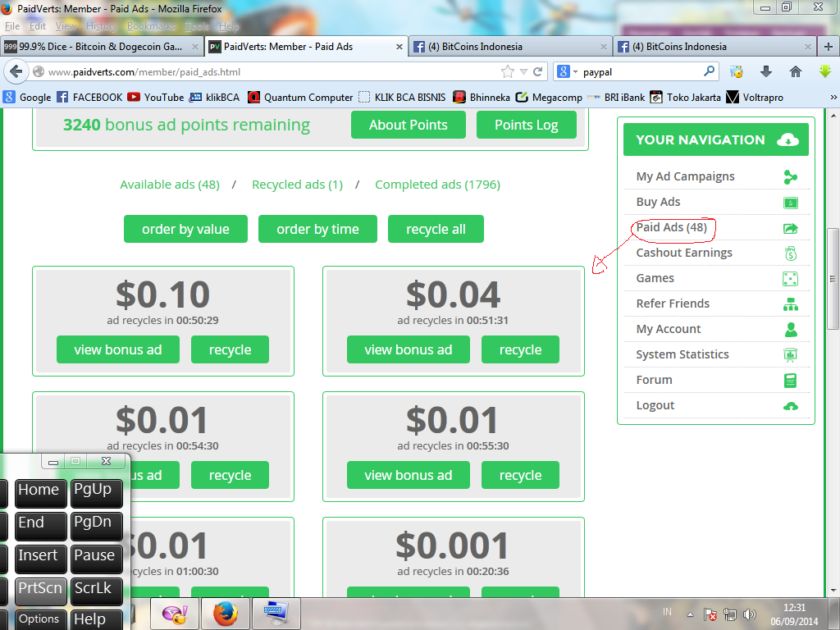Image resolution: width=840 pixels, height=630 pixels.
Task: Close the PaidVerts tab
Action: tap(399, 47)
